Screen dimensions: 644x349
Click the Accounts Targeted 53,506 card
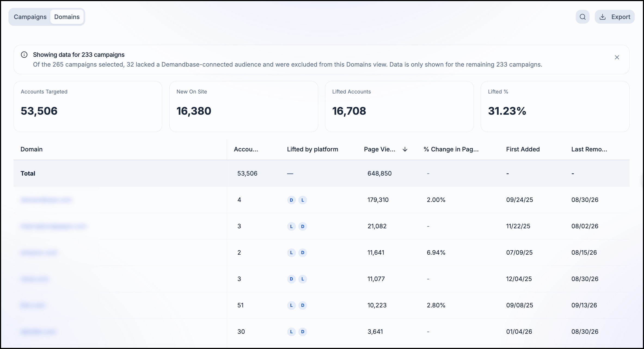tap(88, 107)
